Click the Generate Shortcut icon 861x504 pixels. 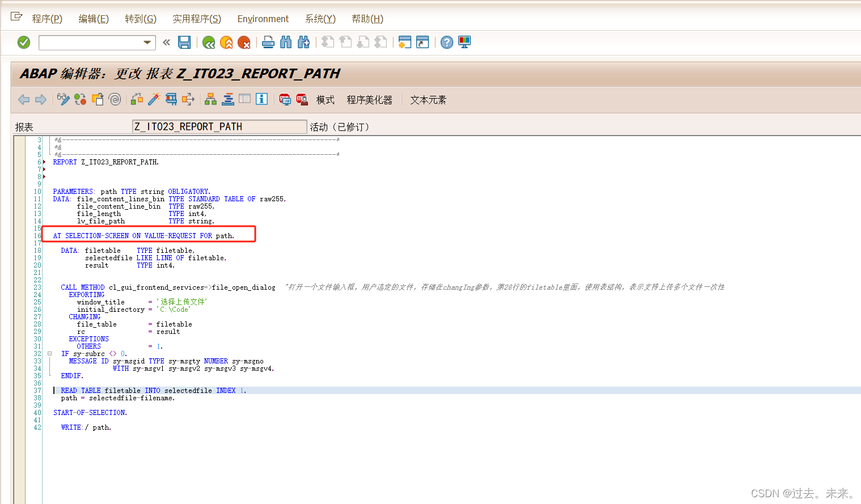(423, 43)
